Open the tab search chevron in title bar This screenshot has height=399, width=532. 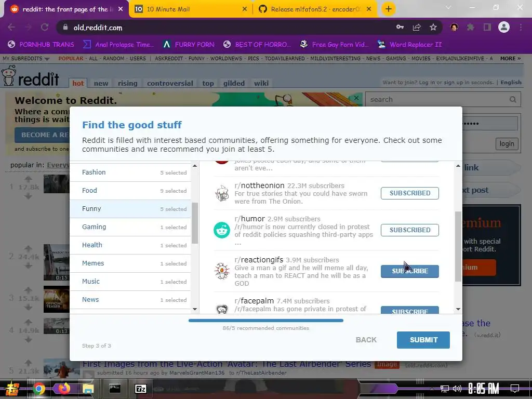tap(448, 7)
